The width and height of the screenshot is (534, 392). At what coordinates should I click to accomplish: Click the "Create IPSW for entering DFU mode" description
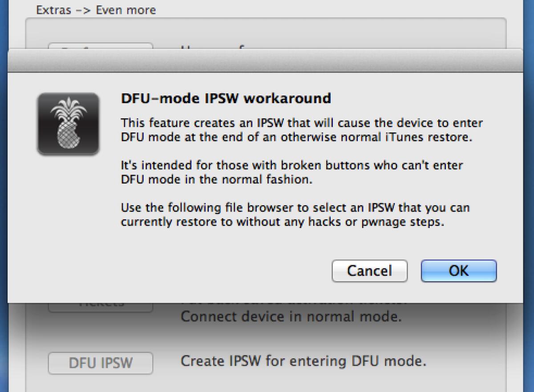pyautogui.click(x=303, y=361)
